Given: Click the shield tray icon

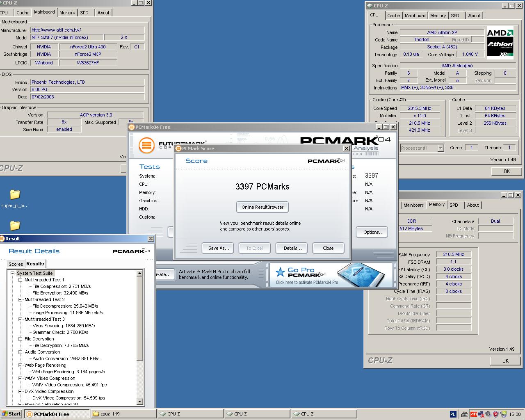Looking at the screenshot, I should pos(495,414).
